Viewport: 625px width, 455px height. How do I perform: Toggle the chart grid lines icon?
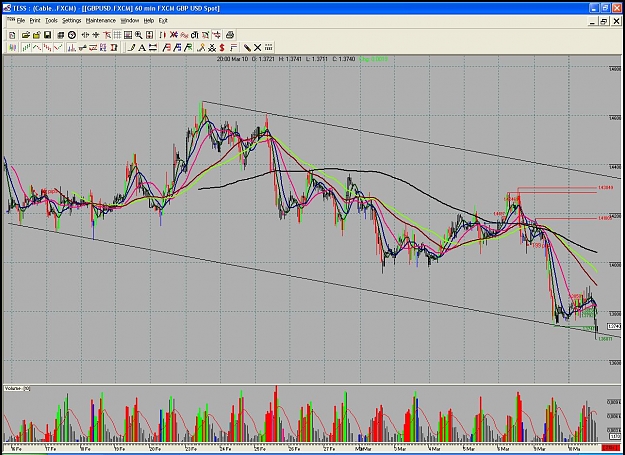(117, 35)
